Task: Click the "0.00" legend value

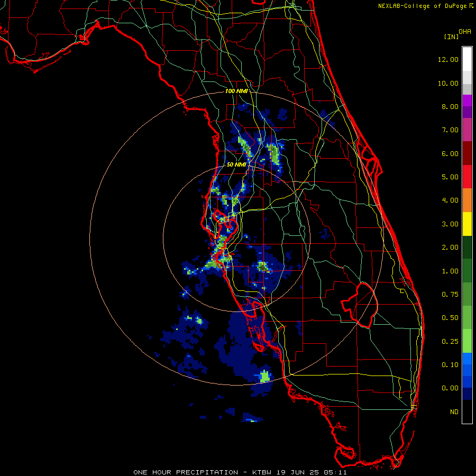Action: click(x=450, y=388)
